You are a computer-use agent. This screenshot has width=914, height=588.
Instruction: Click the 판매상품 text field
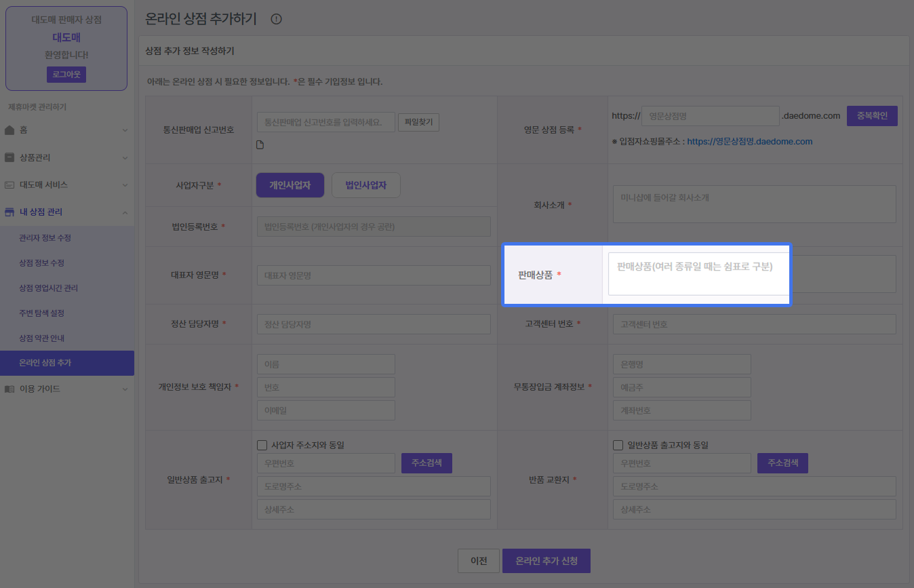pyautogui.click(x=698, y=274)
